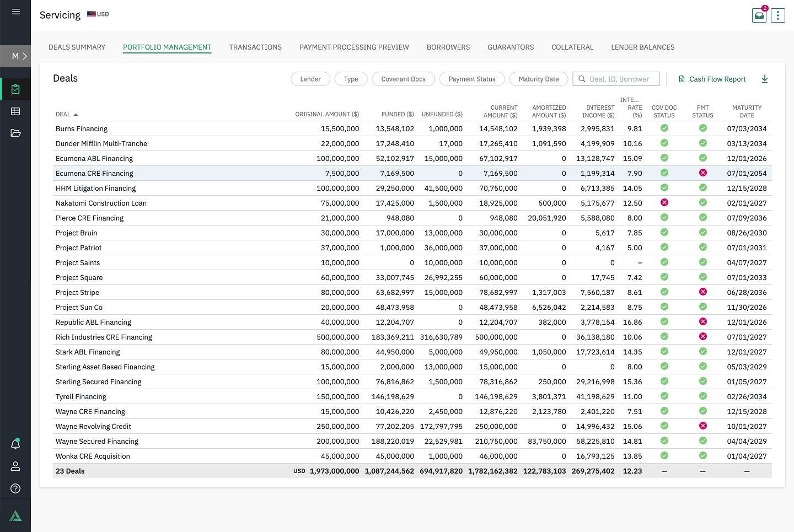This screenshot has height=532, width=794.
Task: Open the Dunder Mifflin Multi-Tranche deal
Action: tap(101, 143)
